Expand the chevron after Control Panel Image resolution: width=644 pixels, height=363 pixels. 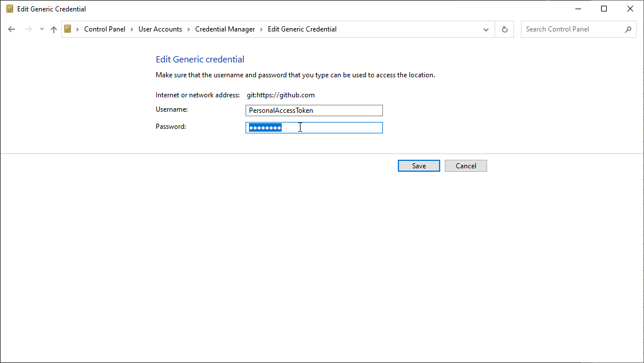132,29
